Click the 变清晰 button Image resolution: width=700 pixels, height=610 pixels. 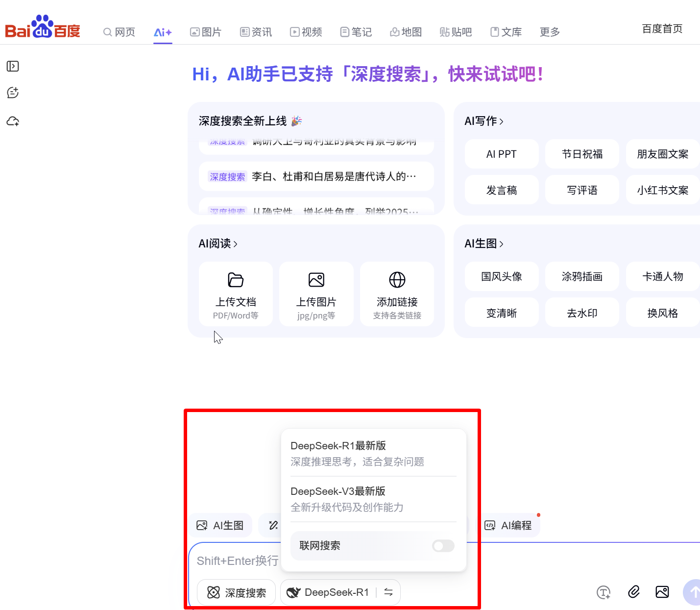coord(502,313)
